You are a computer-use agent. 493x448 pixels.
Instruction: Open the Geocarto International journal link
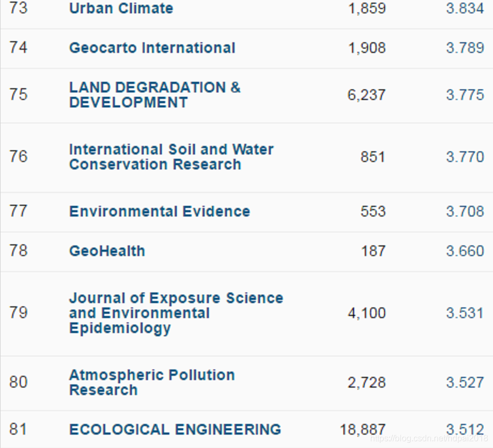pyautogui.click(x=152, y=48)
